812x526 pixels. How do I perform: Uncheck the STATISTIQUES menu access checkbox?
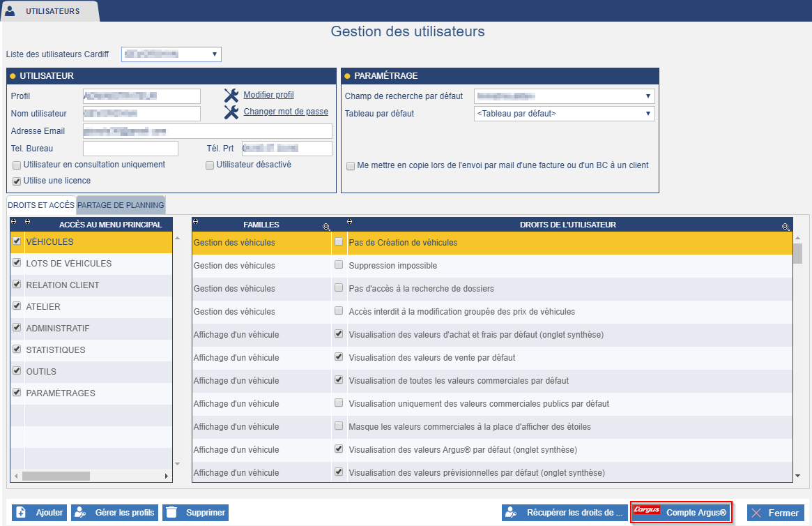coord(17,350)
